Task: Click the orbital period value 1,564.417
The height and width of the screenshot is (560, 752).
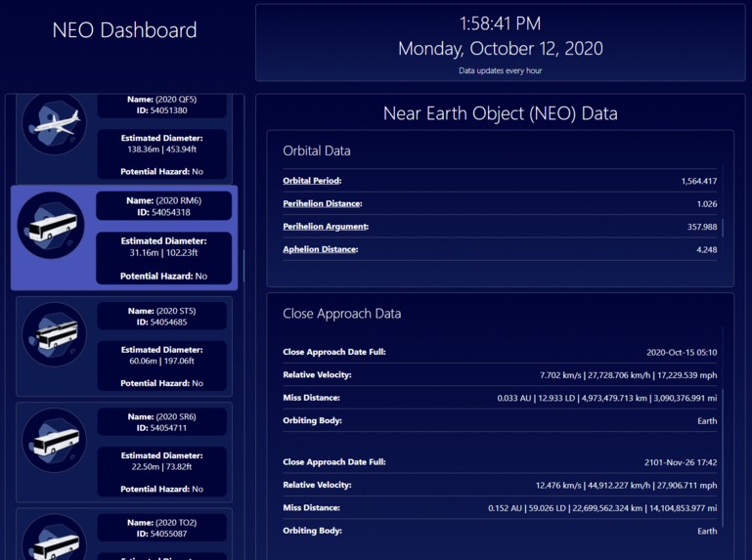Action: [x=699, y=181]
